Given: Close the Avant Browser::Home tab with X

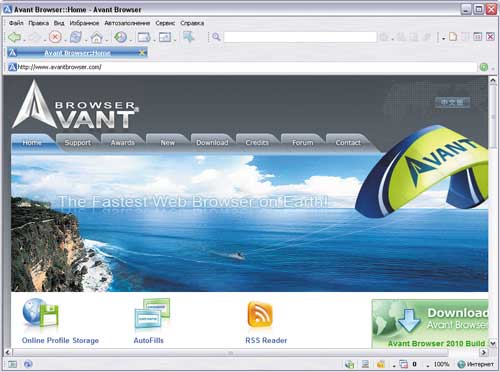Looking at the screenshot, I should (142, 53).
